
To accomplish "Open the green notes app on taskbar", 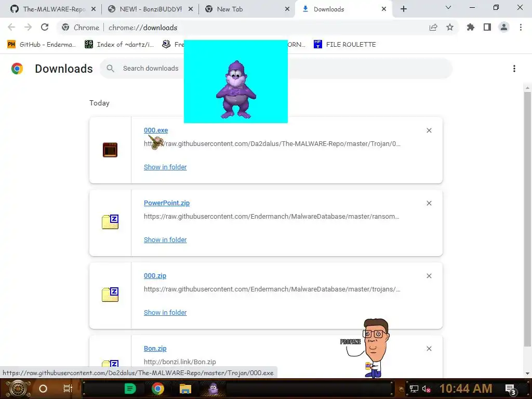I will point(130,389).
